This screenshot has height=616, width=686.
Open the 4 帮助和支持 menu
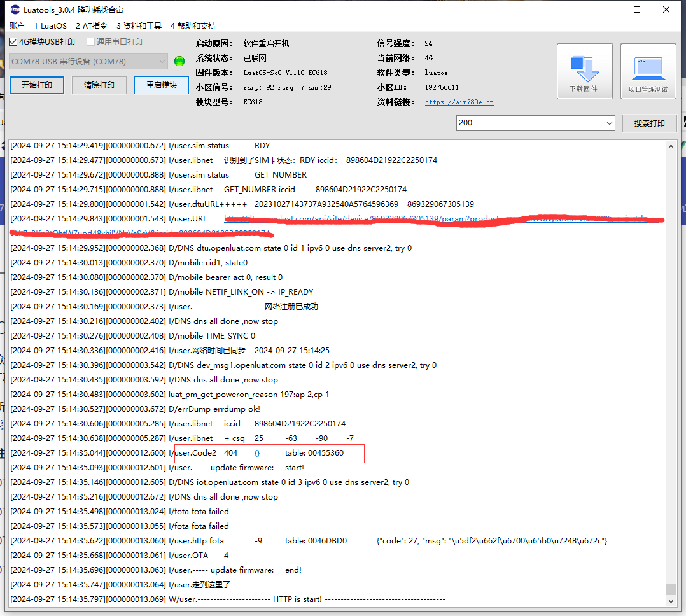coord(193,26)
